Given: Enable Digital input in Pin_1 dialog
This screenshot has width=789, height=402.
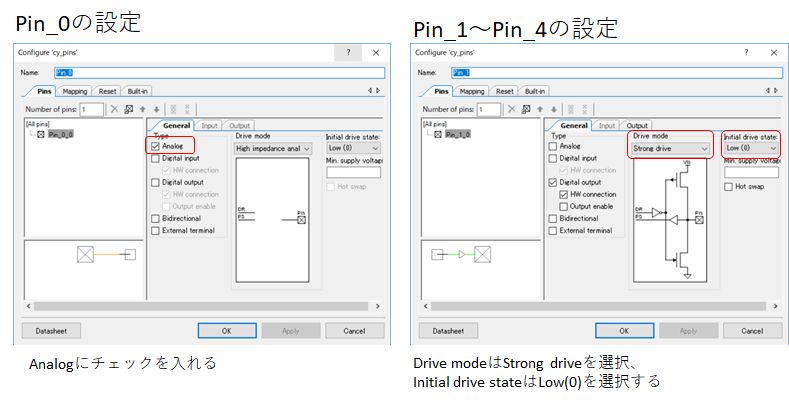Looking at the screenshot, I should (x=553, y=158).
